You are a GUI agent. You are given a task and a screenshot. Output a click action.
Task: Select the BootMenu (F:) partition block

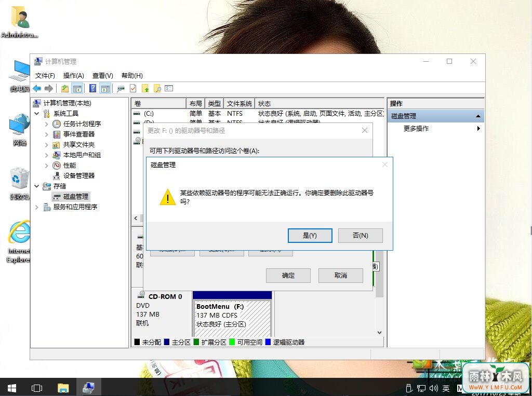(232, 314)
